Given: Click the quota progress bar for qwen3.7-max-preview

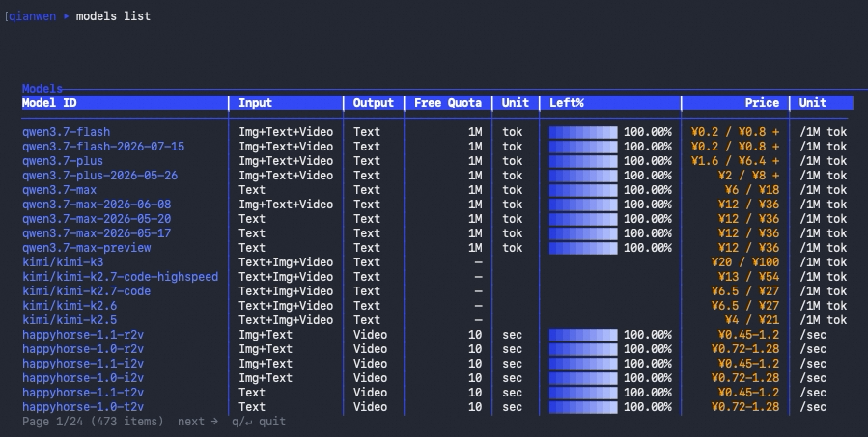Looking at the screenshot, I should pos(583,247).
